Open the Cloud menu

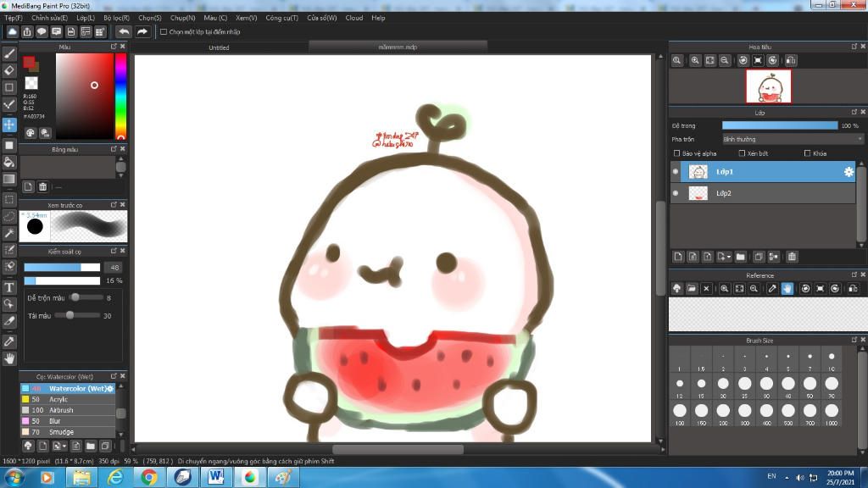(354, 18)
